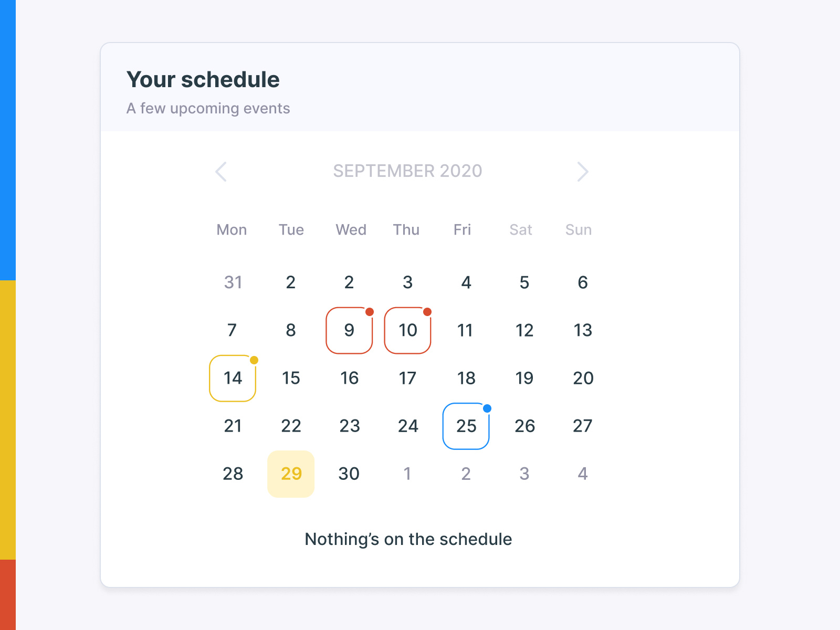Click the red event dot on September 10

pos(428,311)
